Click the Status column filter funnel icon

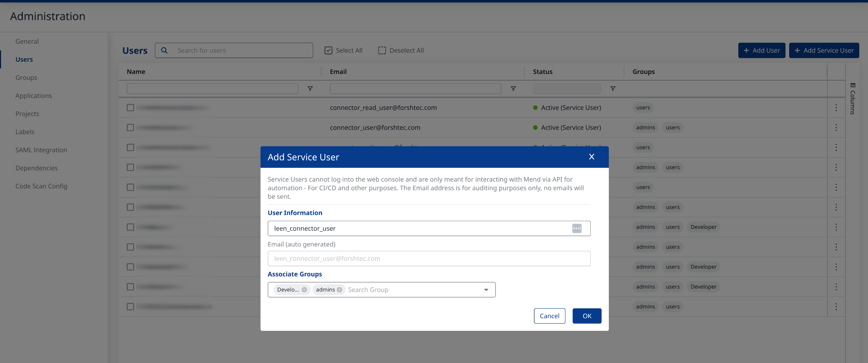point(613,88)
